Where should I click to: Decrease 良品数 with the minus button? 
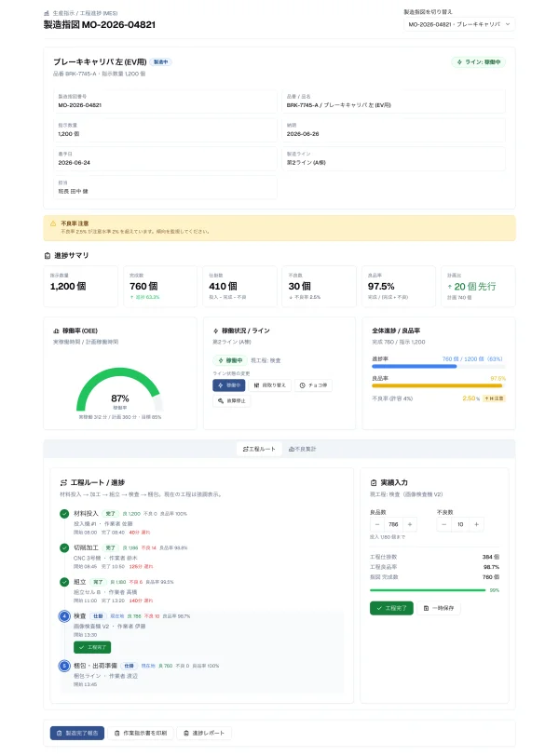[x=377, y=524]
